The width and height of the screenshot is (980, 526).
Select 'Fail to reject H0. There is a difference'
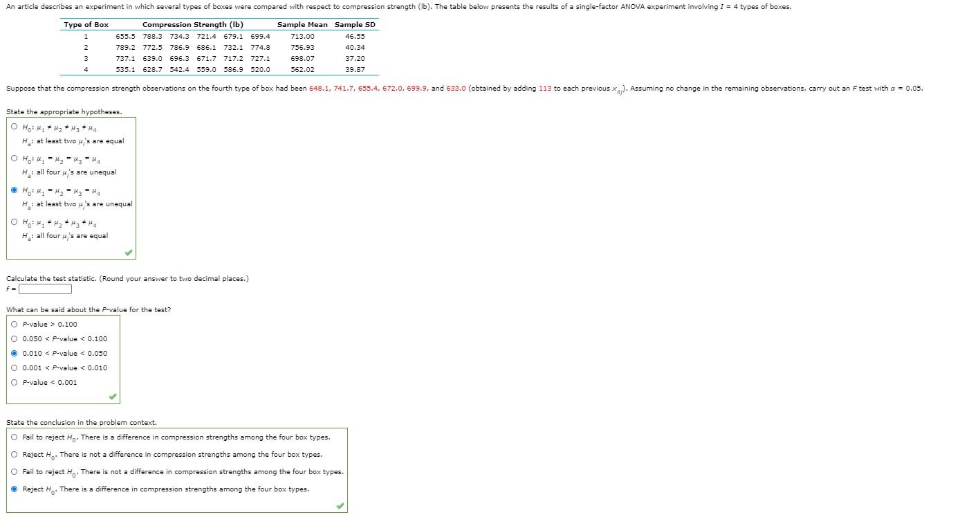click(15, 437)
